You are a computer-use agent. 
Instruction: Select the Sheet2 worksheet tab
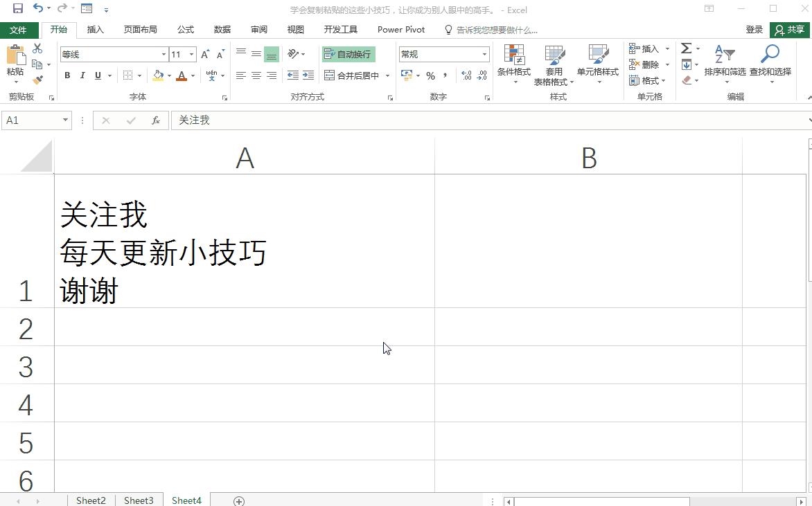click(x=91, y=500)
